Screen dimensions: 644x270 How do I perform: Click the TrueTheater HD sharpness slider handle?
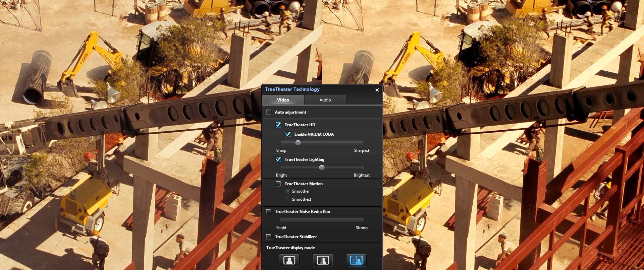298,143
